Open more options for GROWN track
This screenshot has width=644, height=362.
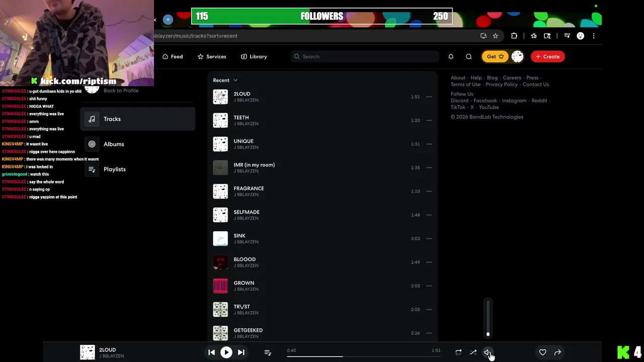[x=429, y=286]
